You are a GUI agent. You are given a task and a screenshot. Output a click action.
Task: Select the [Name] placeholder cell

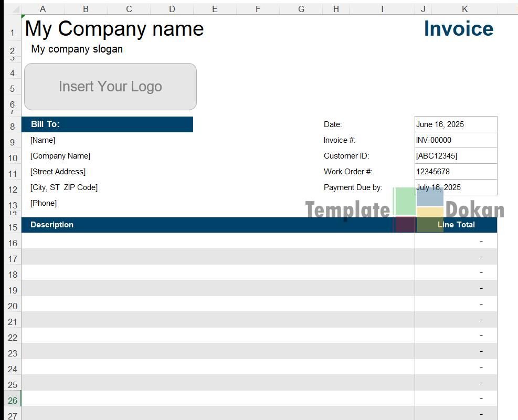tap(43, 140)
